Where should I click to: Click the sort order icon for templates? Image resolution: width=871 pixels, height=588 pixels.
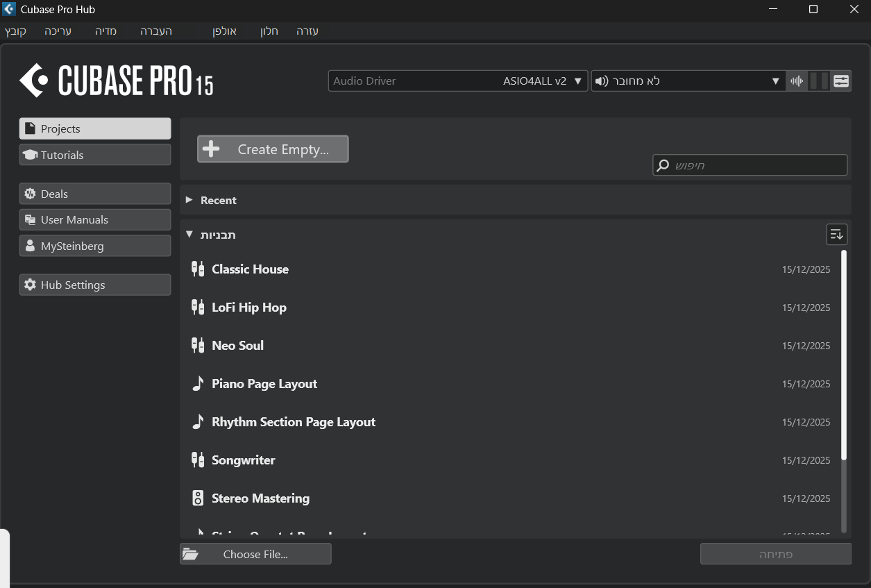pos(836,235)
